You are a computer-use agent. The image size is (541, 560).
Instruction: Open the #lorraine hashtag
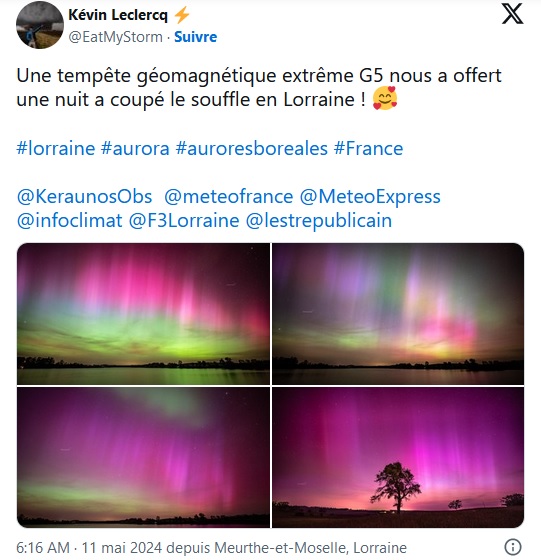pyautogui.click(x=56, y=148)
